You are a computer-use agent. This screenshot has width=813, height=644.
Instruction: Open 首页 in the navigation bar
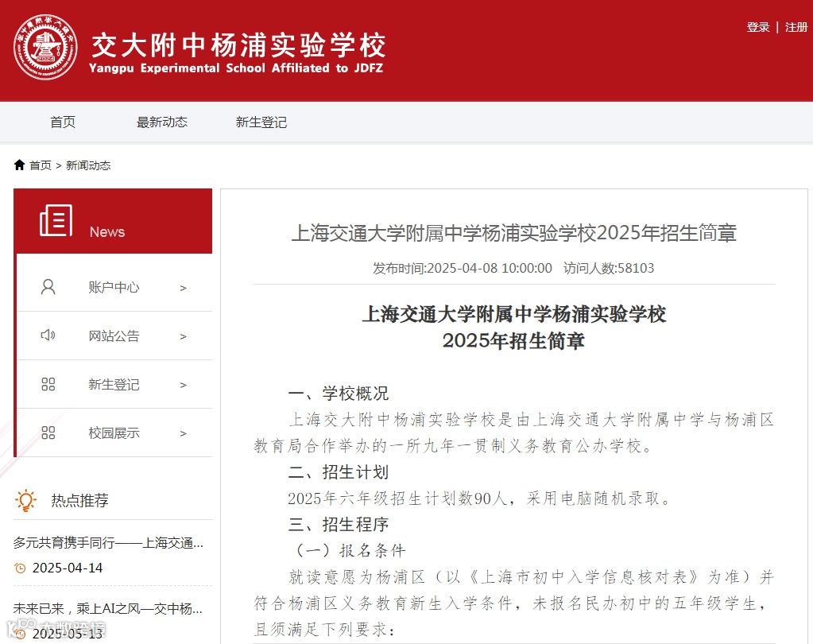point(63,122)
